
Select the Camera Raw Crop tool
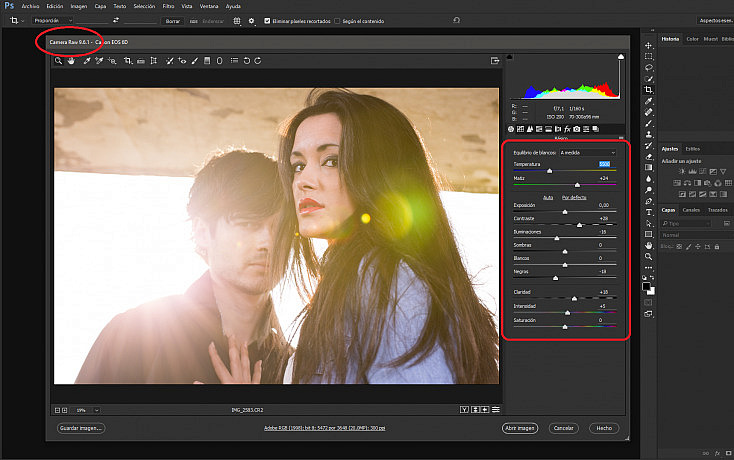coord(127,61)
